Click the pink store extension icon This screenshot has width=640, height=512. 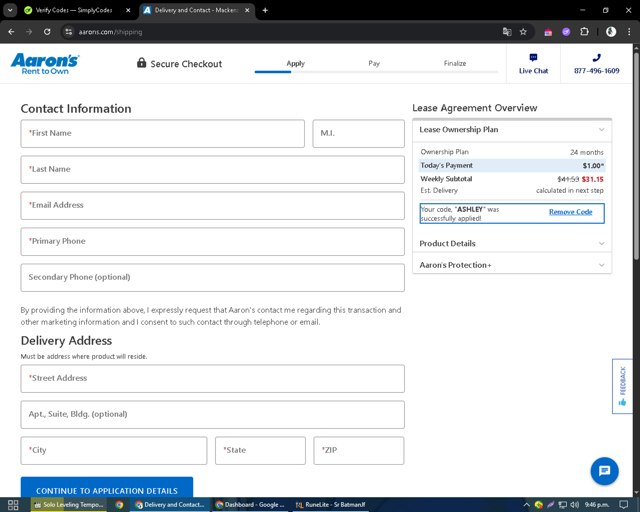pyautogui.click(x=548, y=32)
